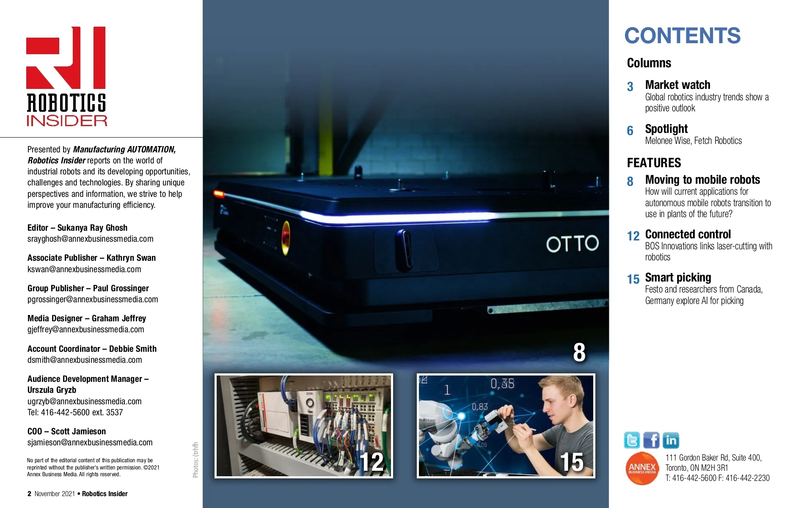Click the LinkedIn icon
812x508 pixels.
pos(671,440)
